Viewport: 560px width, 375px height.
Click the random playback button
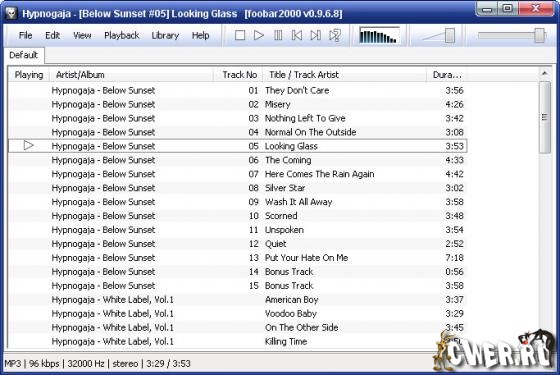pyautogui.click(x=335, y=35)
